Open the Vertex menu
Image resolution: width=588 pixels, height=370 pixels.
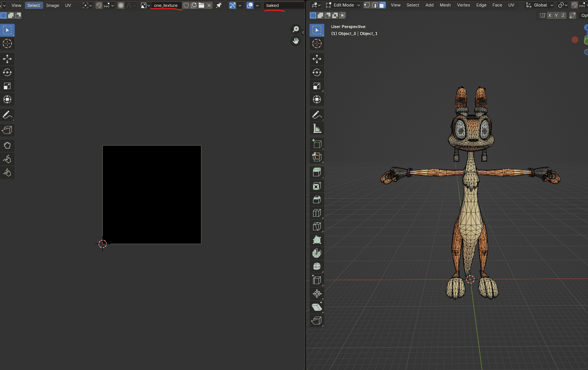(464, 5)
